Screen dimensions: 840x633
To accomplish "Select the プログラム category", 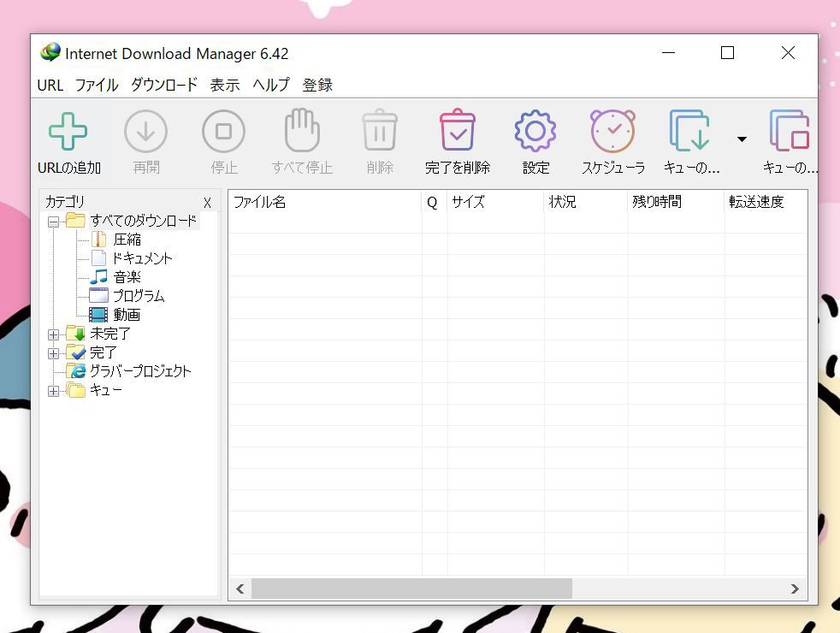I will tap(139, 296).
